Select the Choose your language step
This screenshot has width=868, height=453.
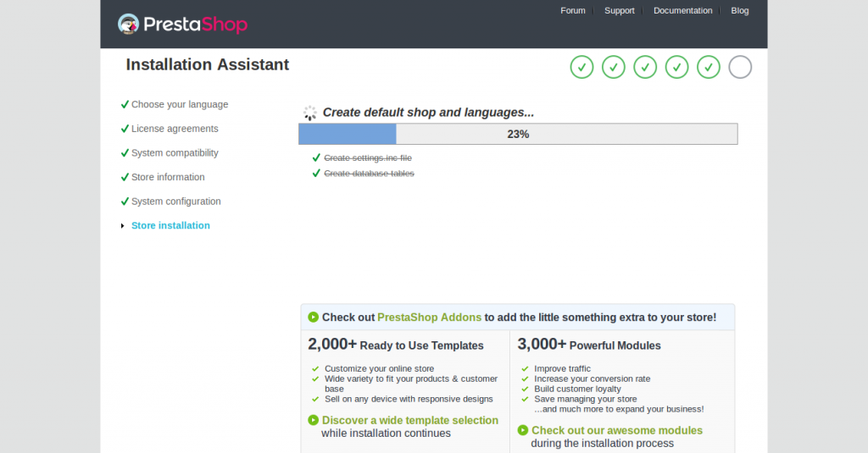(180, 104)
